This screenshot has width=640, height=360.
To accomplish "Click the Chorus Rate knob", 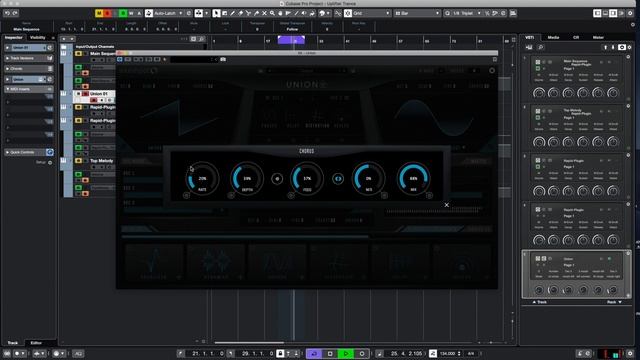I will [x=202, y=179].
